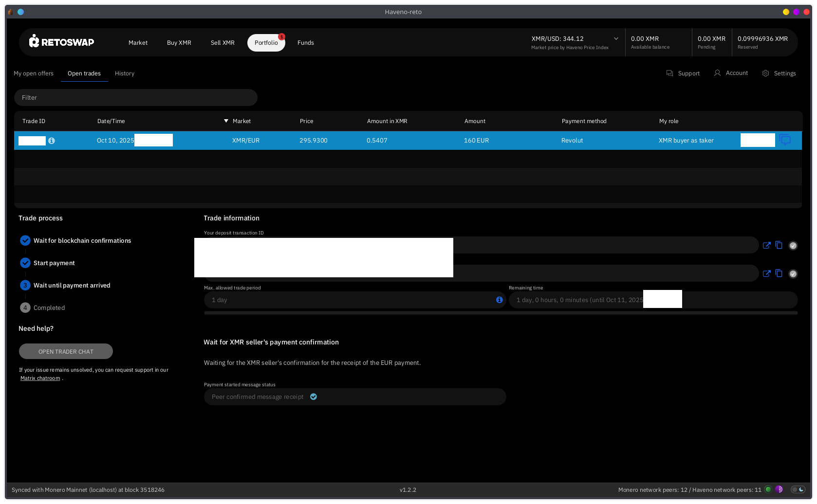Copy your deposit transaction ID
This screenshot has height=504, width=817.
point(779,245)
